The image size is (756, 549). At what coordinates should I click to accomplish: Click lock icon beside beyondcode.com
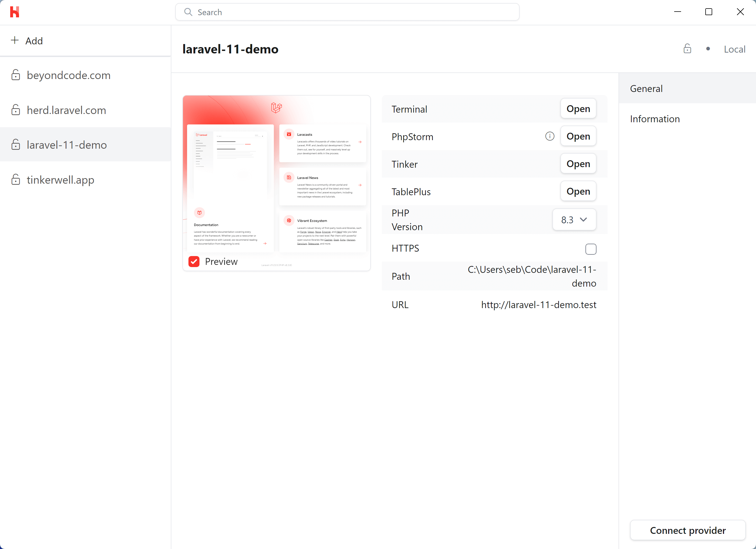pyautogui.click(x=16, y=75)
